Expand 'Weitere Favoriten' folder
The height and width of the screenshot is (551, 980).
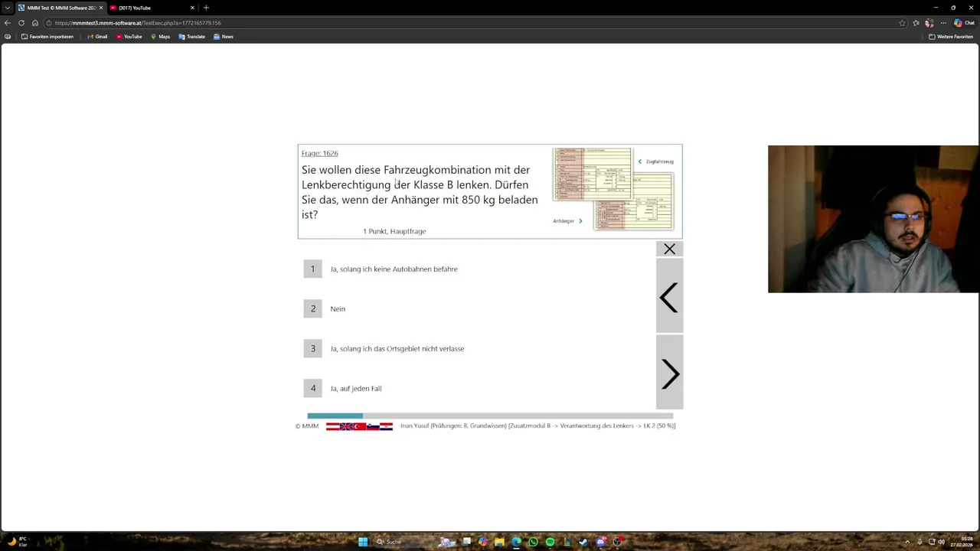pos(951,37)
